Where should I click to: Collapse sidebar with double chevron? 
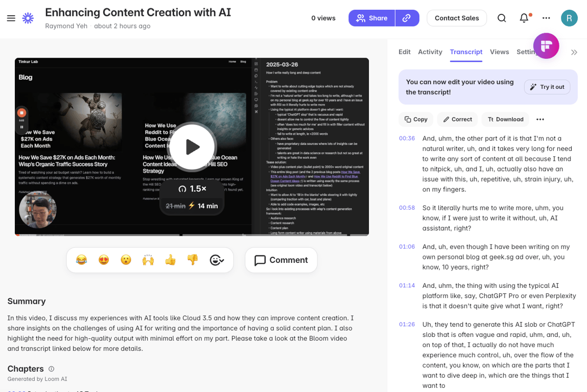point(574,53)
